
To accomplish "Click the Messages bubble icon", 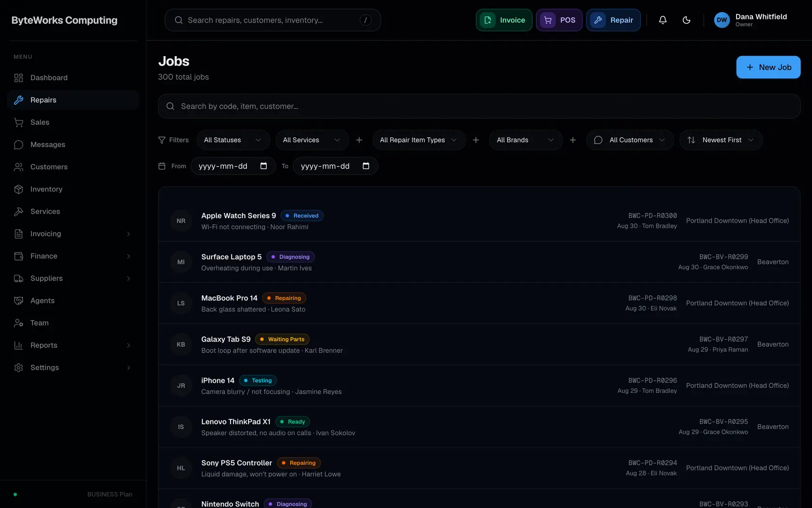I will point(19,145).
